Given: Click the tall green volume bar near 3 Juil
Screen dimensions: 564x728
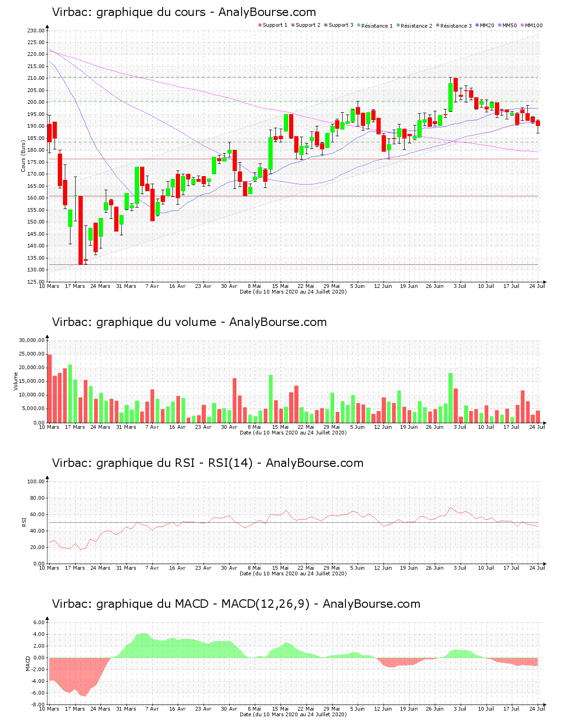Looking at the screenshot, I should pyautogui.click(x=450, y=398).
